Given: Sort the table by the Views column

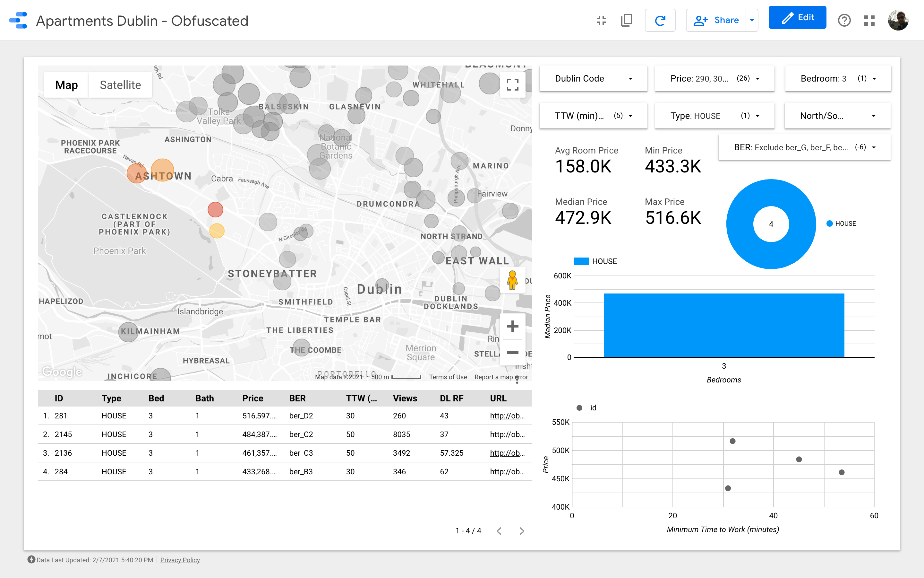Looking at the screenshot, I should point(405,398).
